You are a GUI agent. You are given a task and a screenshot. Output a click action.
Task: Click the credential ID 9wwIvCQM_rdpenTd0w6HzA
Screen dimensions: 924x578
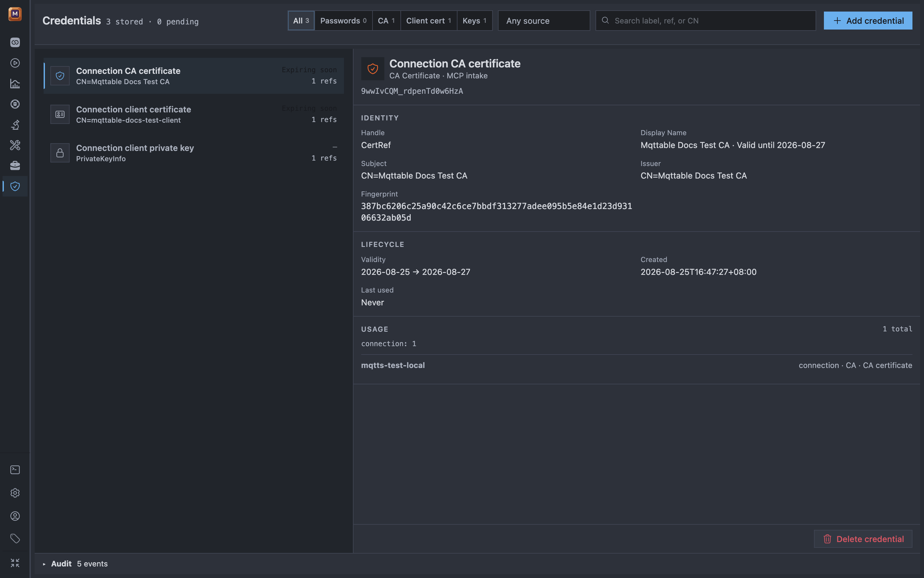click(412, 91)
